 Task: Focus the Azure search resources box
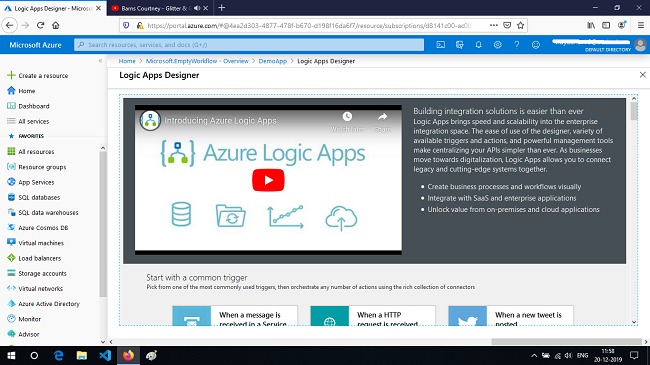pos(249,45)
